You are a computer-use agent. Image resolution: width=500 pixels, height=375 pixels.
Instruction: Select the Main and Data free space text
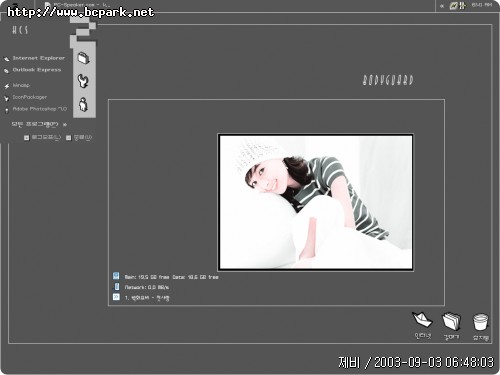[171, 277]
